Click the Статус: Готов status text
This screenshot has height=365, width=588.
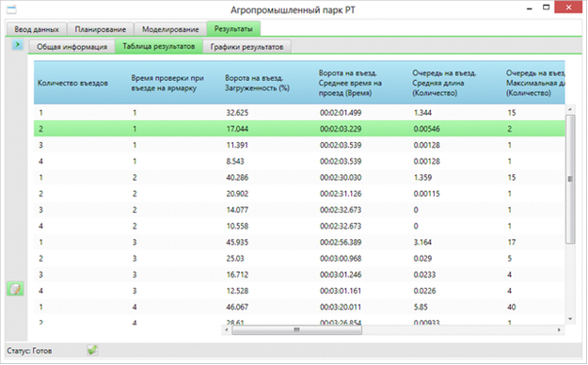pos(29,351)
